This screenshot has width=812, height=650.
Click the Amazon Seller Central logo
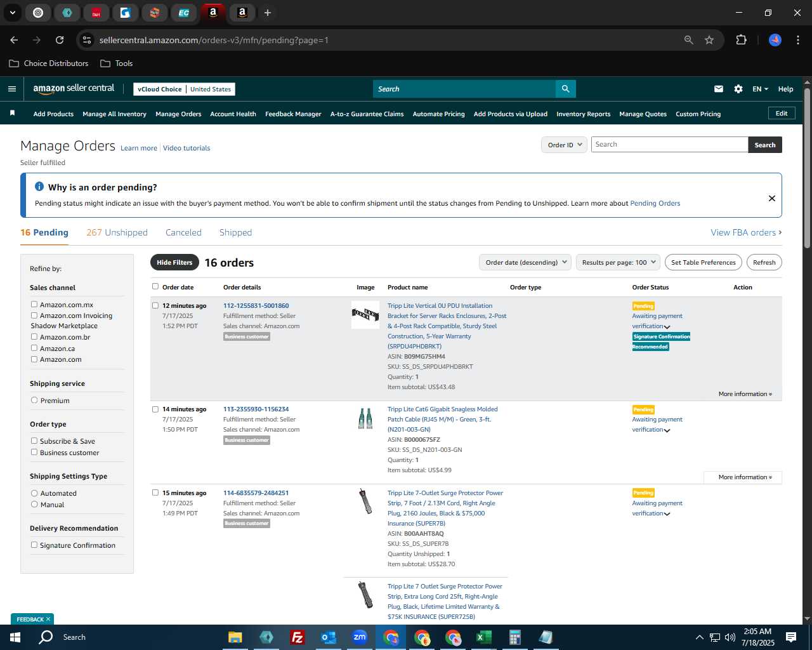(74, 89)
